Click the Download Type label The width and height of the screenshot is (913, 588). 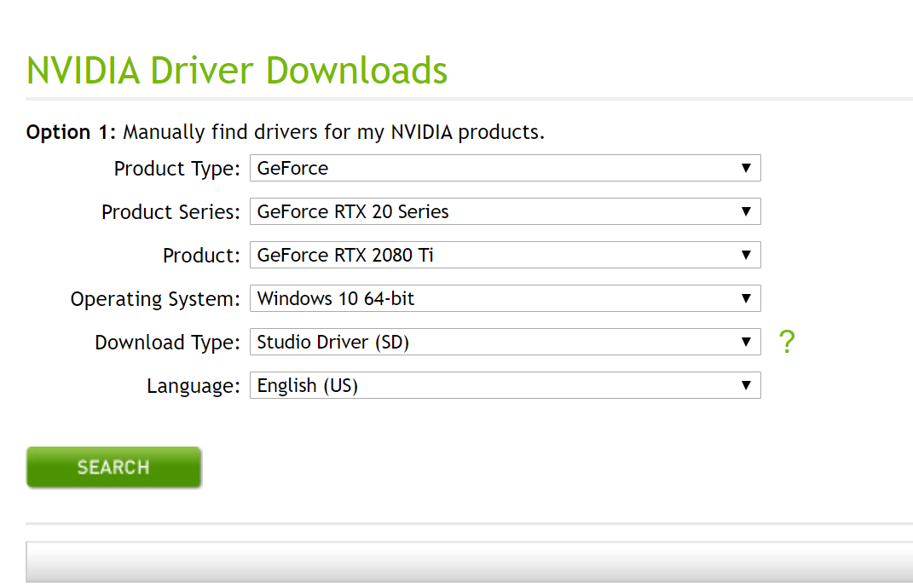coord(168,343)
